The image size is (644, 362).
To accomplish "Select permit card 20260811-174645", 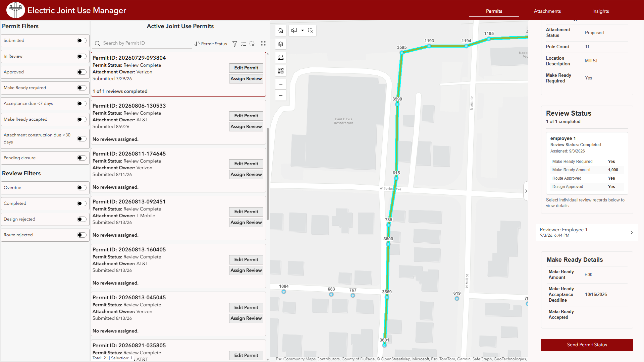I will coord(178,170).
